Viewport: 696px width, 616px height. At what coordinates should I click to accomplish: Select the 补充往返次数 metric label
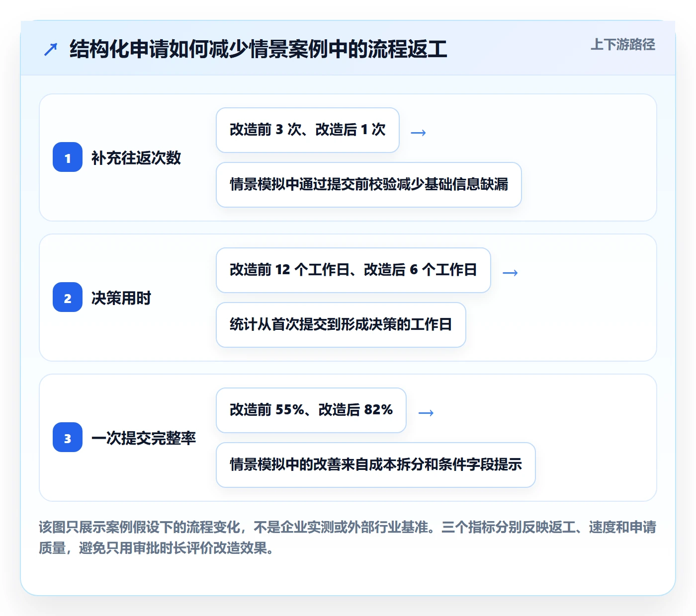[136, 158]
